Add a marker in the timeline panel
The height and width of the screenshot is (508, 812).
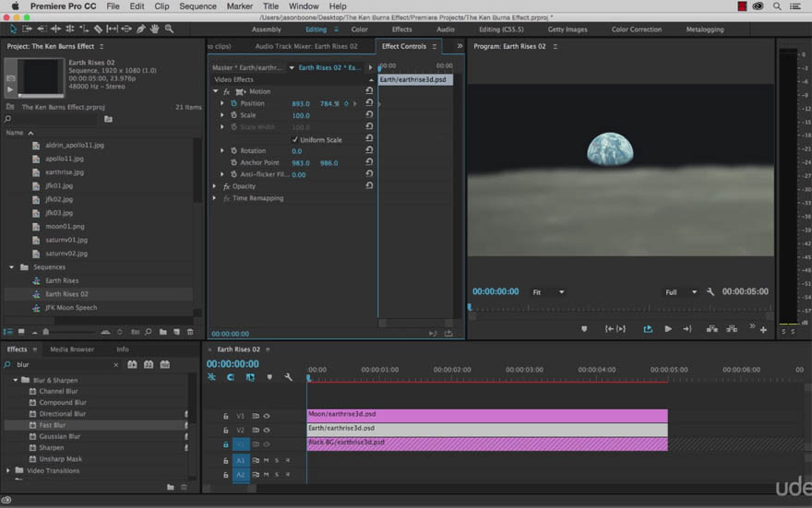269,378
